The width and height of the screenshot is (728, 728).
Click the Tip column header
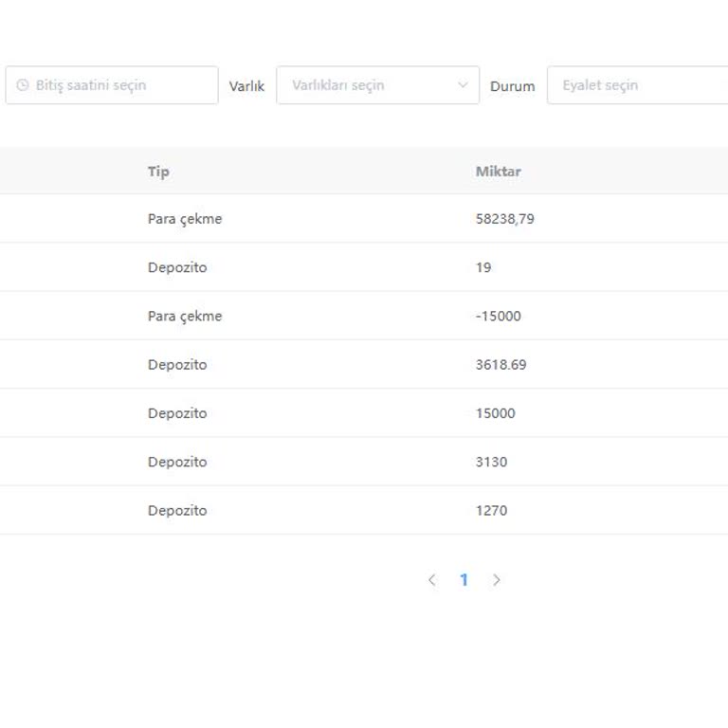tap(158, 172)
